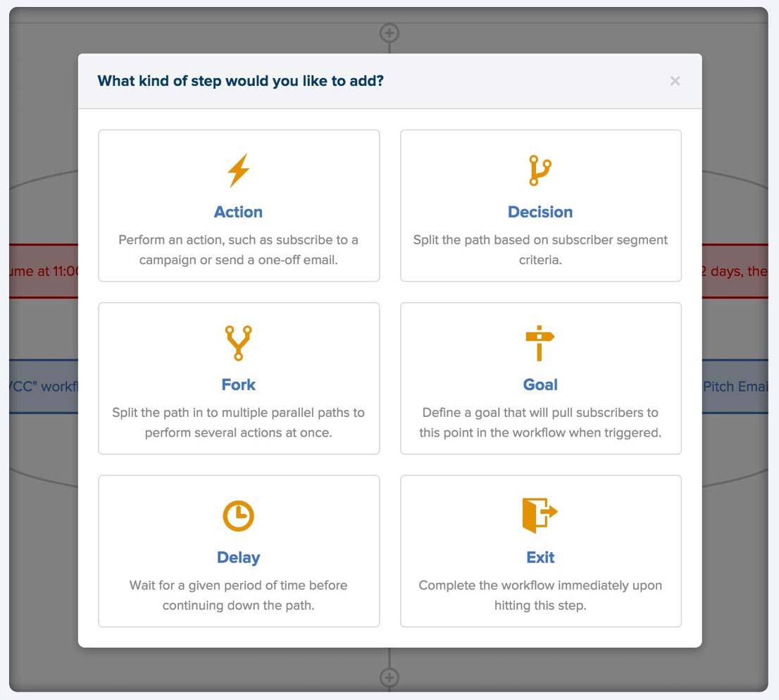Viewport: 779px width, 700px height.
Task: Click the Decision card description text
Action: coord(540,249)
